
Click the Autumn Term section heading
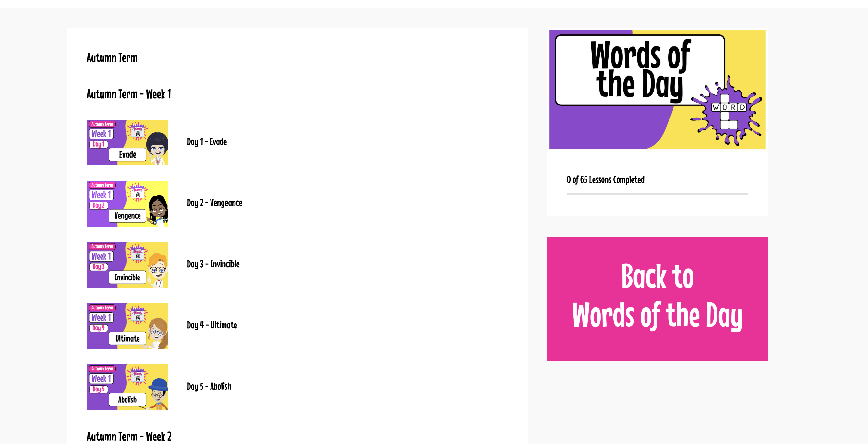pyautogui.click(x=112, y=58)
